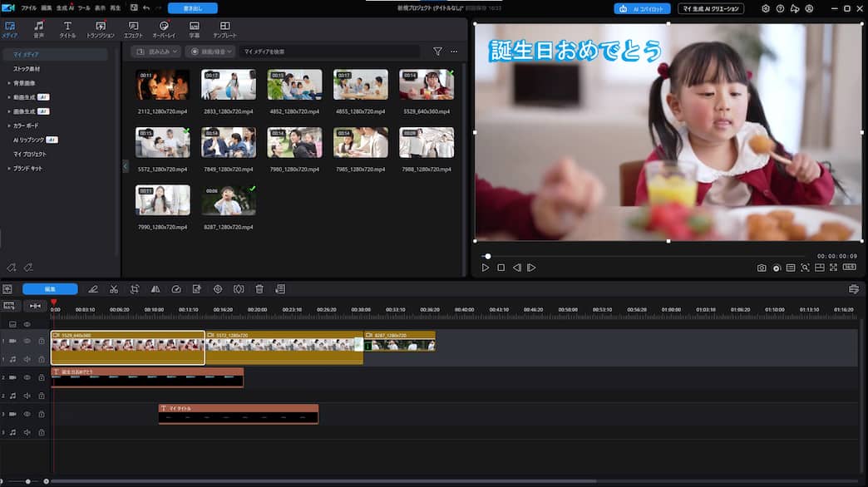Lock the first video track
This screenshot has width=868, height=487.
[40, 341]
